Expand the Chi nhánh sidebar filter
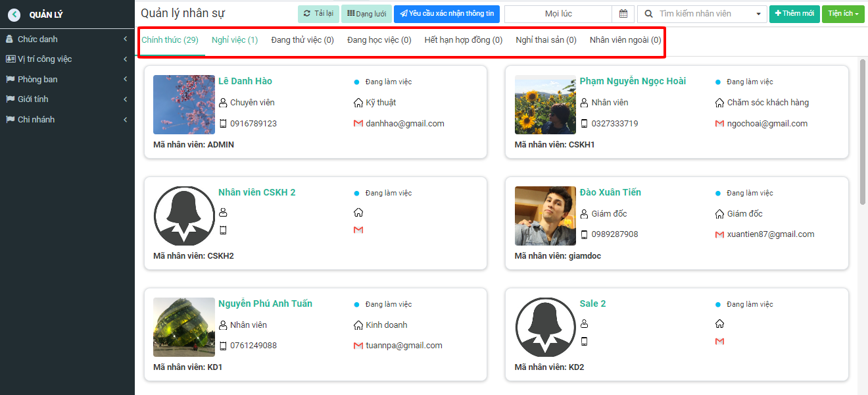The image size is (868, 395). [x=67, y=120]
